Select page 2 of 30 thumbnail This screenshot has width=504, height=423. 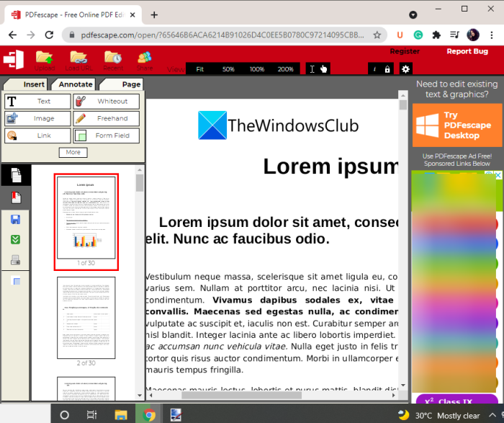point(86,318)
